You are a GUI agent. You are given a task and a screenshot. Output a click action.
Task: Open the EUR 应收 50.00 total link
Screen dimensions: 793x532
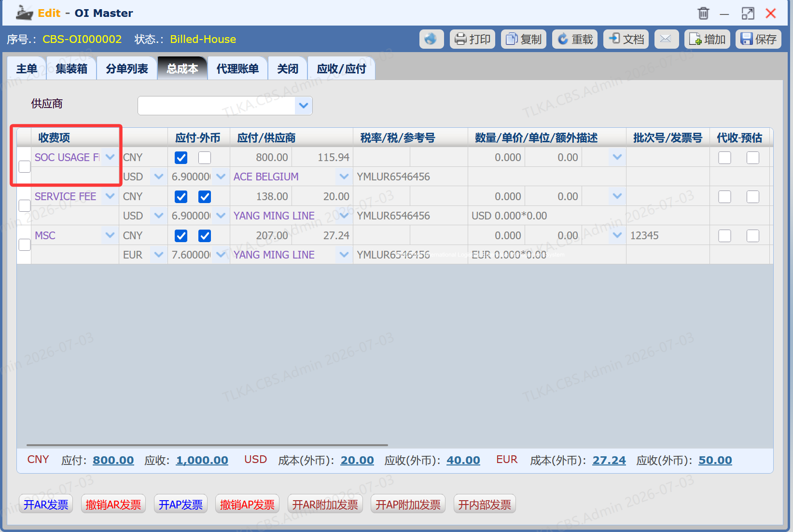pos(715,460)
